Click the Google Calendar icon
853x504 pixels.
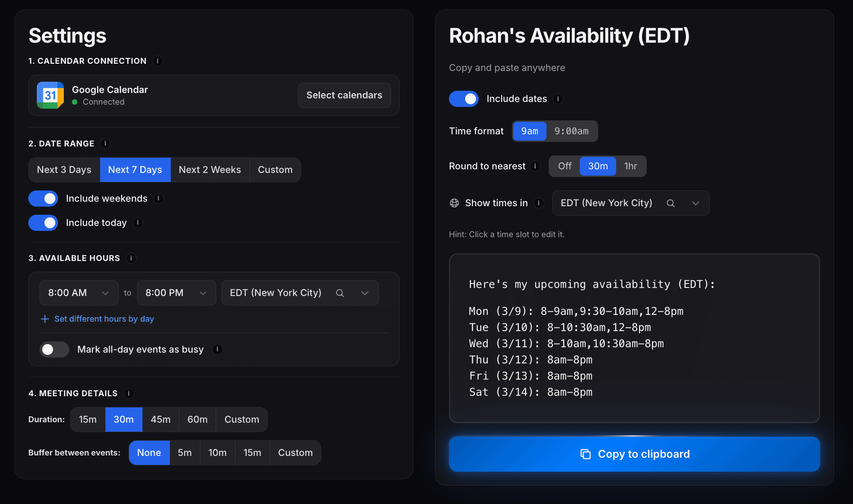50,95
